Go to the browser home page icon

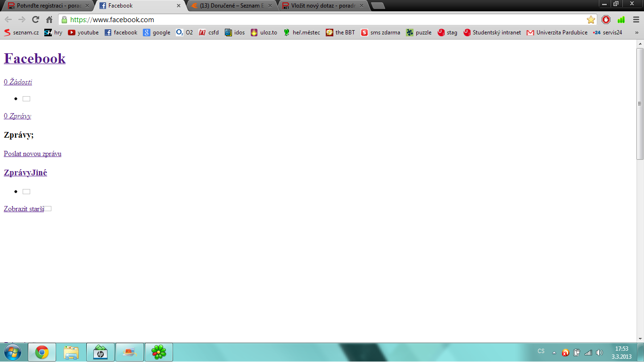tap(49, 20)
